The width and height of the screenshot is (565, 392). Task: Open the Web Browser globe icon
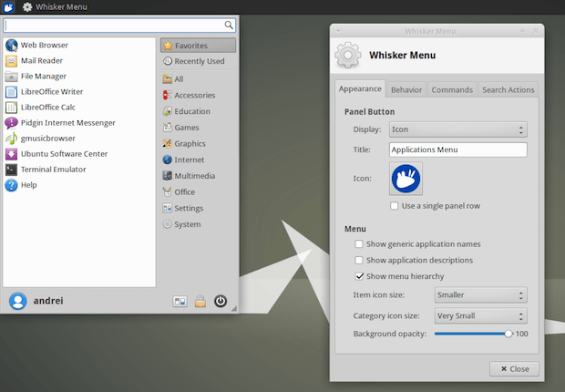[x=11, y=45]
